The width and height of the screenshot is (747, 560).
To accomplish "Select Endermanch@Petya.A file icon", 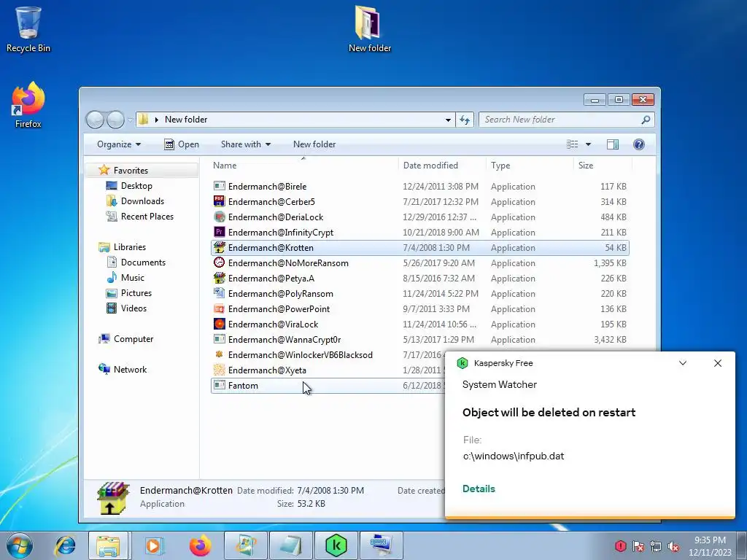I will pos(219,278).
